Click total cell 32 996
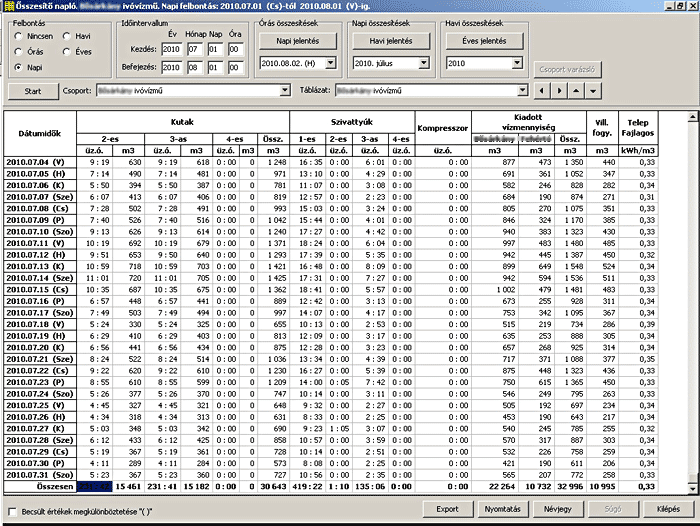This screenshot has width=700, height=526. point(570,487)
